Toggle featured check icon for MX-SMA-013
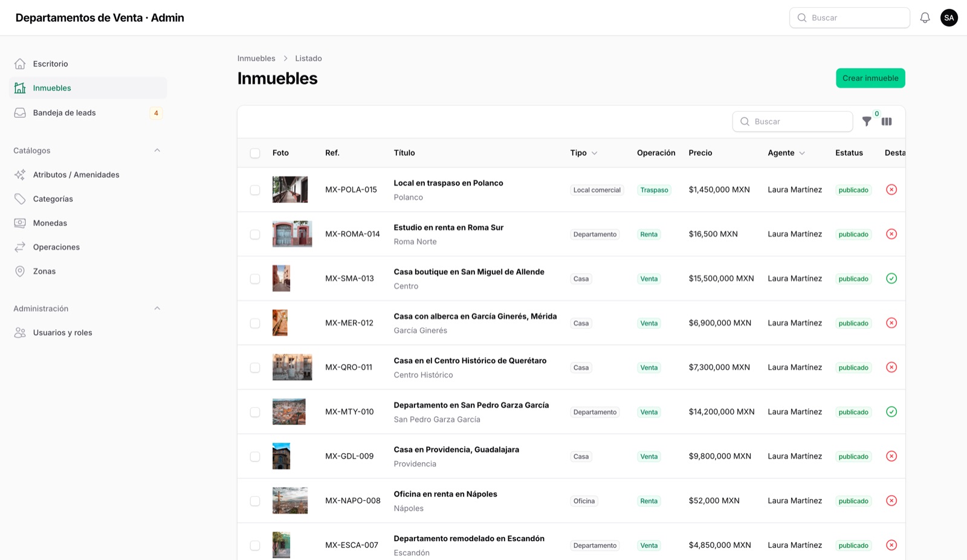 tap(891, 278)
